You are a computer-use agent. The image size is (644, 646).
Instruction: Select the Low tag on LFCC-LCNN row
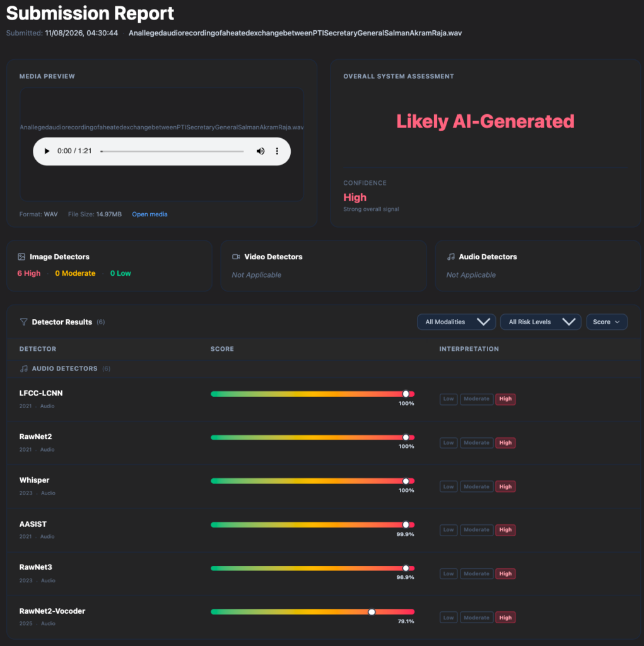tap(448, 399)
